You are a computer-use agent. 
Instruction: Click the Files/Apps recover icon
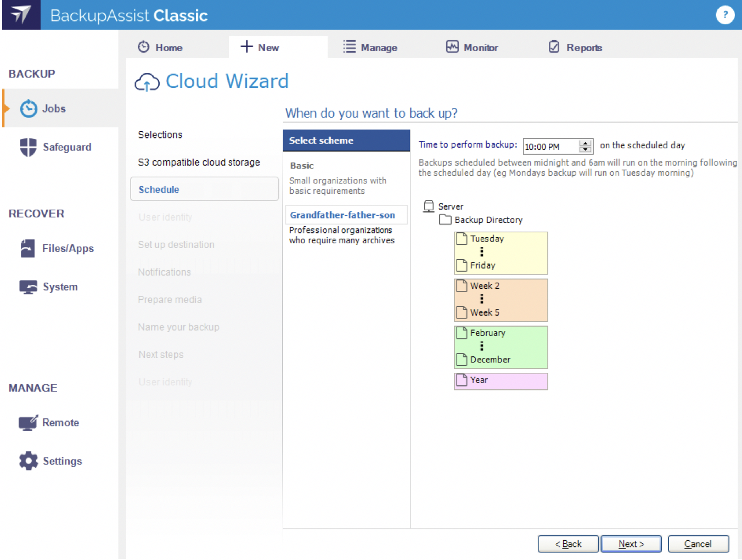(x=27, y=248)
